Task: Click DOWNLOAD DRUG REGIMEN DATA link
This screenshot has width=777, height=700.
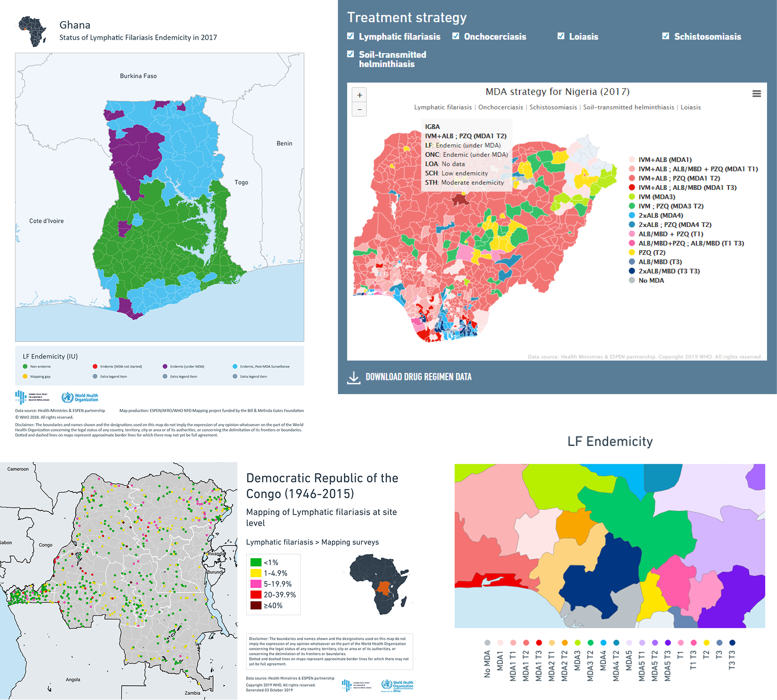Action: (x=418, y=377)
